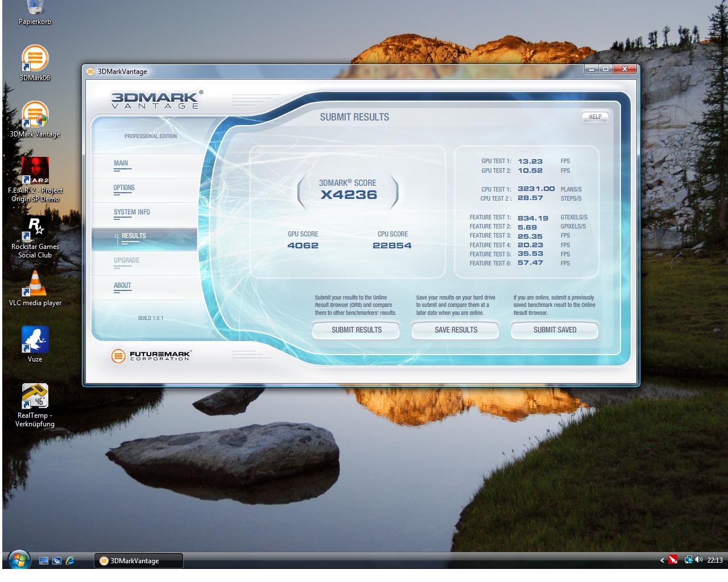728x582 pixels.
Task: Click the SAVE RESULTS button
Action: pyautogui.click(x=456, y=330)
